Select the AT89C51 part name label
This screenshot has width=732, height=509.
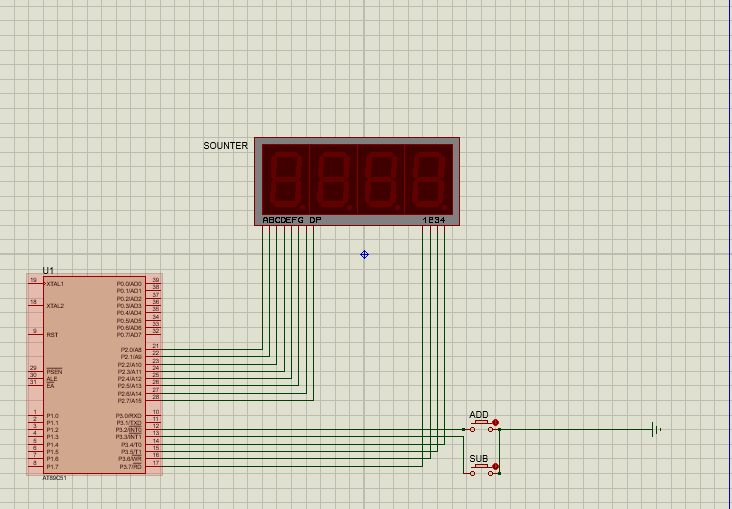55,478
